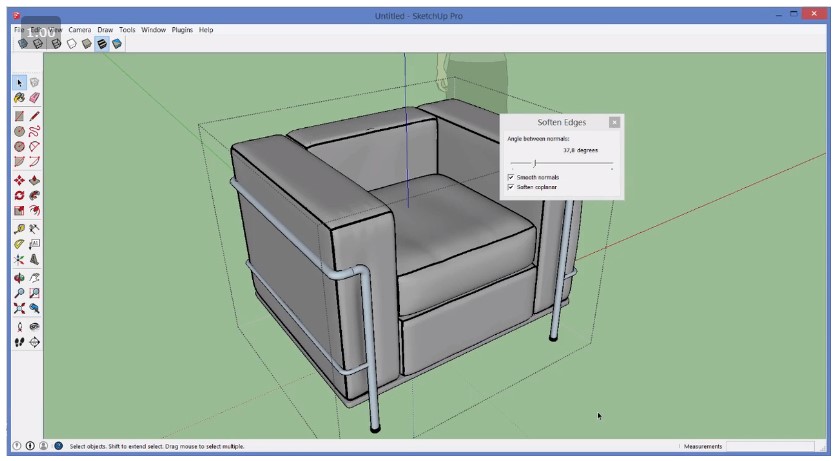Viewport: 837px width, 461px height.
Task: Switch to Hidden Line face style
Action: tap(72, 44)
